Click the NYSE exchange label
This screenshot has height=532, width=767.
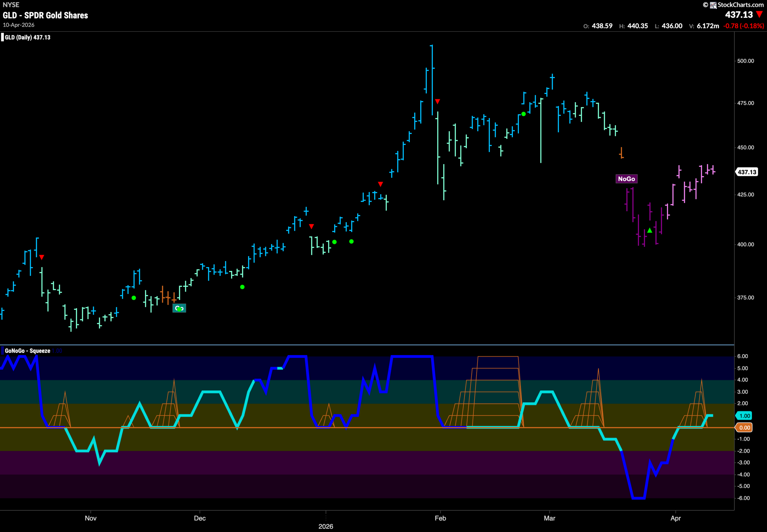pyautogui.click(x=11, y=5)
